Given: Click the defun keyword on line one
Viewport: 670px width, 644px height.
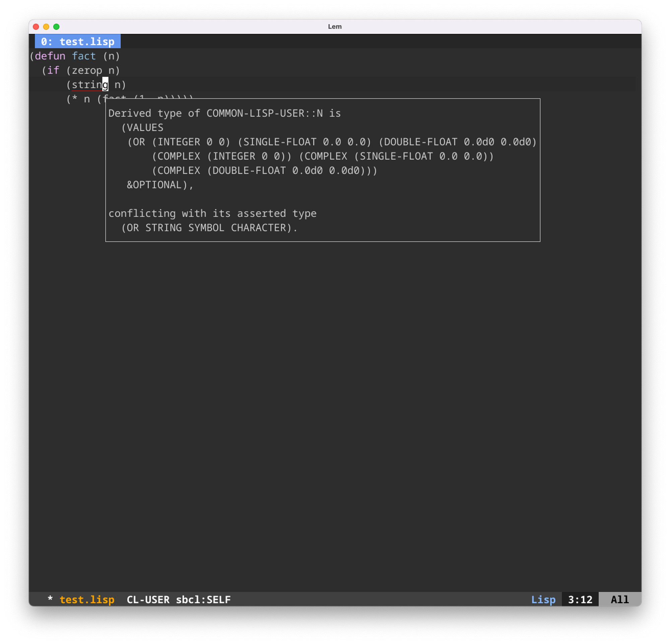Looking at the screenshot, I should (50, 56).
